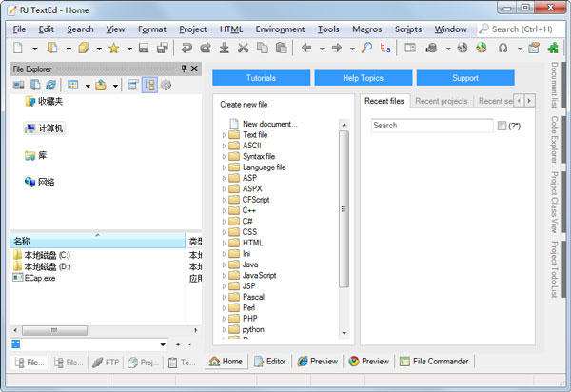
Task: Open the Macros menu
Action: coord(367,29)
